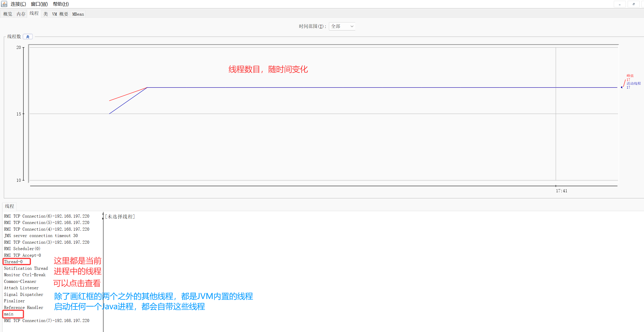
Task: Open the 窗口(W) menu
Action: (39, 4)
